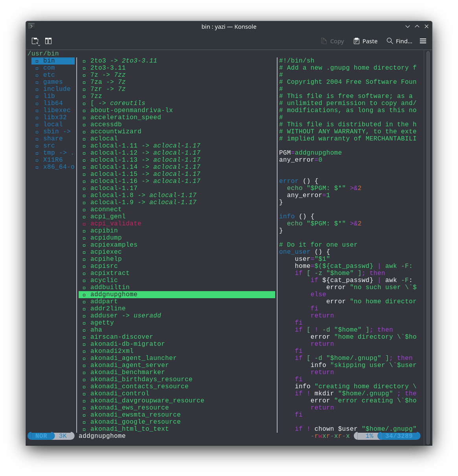Click the icon beside aconnect file
The image size is (458, 476).
pyautogui.click(x=84, y=209)
